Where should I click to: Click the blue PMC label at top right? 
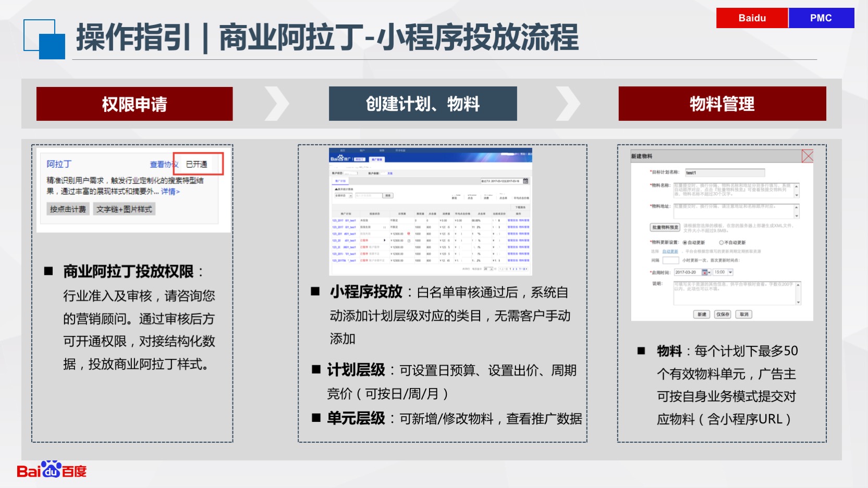coord(821,18)
